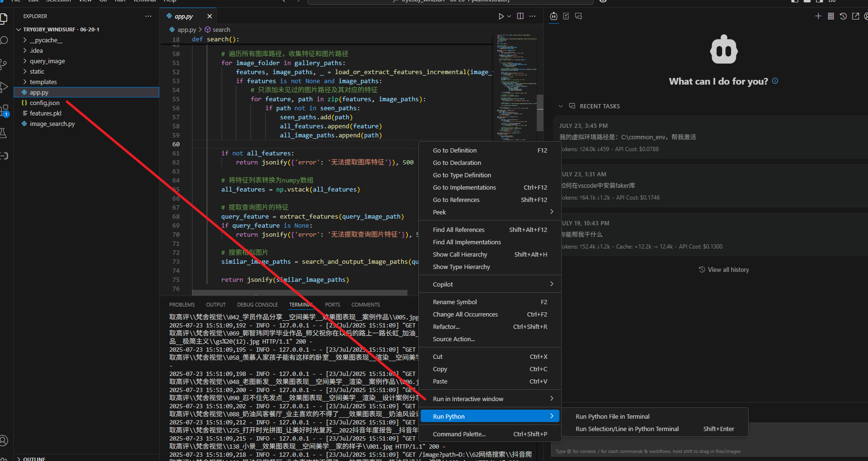Open Command Palette from context menu
868x461 pixels.
tap(490, 434)
